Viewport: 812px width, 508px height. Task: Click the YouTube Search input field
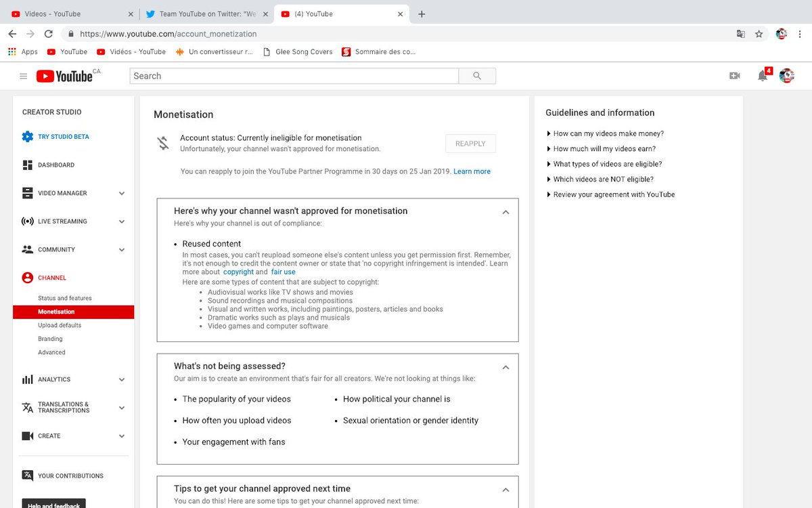point(294,76)
